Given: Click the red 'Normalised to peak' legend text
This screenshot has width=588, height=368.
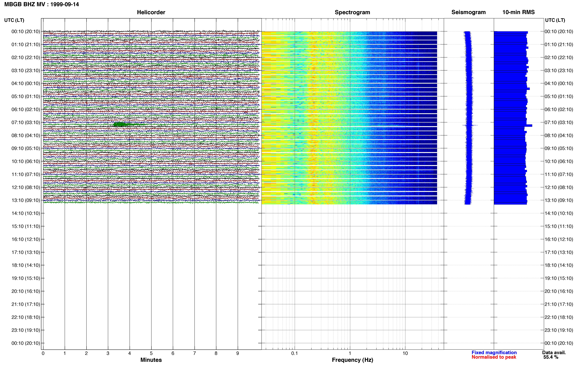Looking at the screenshot, I should (494, 357).
